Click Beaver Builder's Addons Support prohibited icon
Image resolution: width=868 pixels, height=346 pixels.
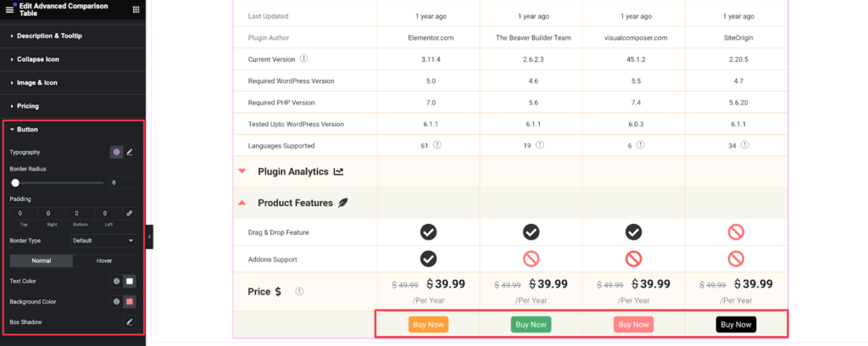tap(531, 259)
